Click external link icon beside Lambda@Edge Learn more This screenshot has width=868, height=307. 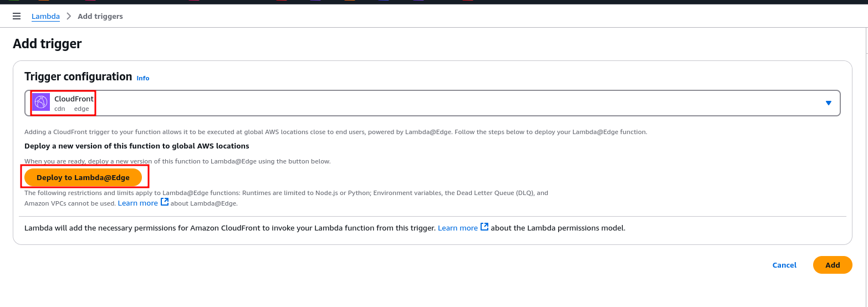coord(165,202)
